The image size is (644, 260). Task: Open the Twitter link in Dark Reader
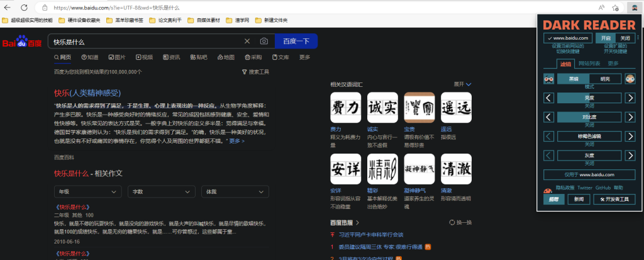(585, 188)
